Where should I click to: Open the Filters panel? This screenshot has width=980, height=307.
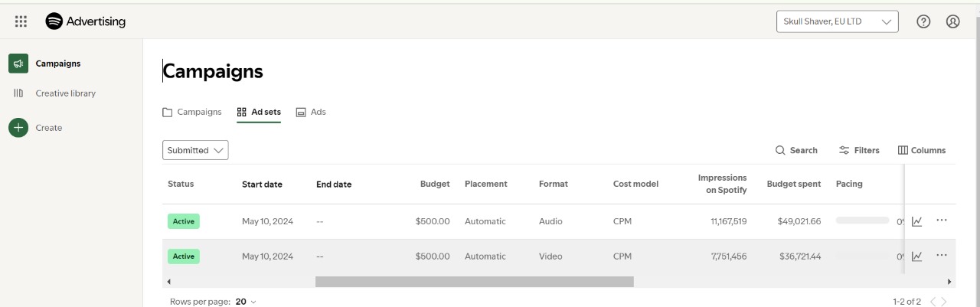coord(859,150)
